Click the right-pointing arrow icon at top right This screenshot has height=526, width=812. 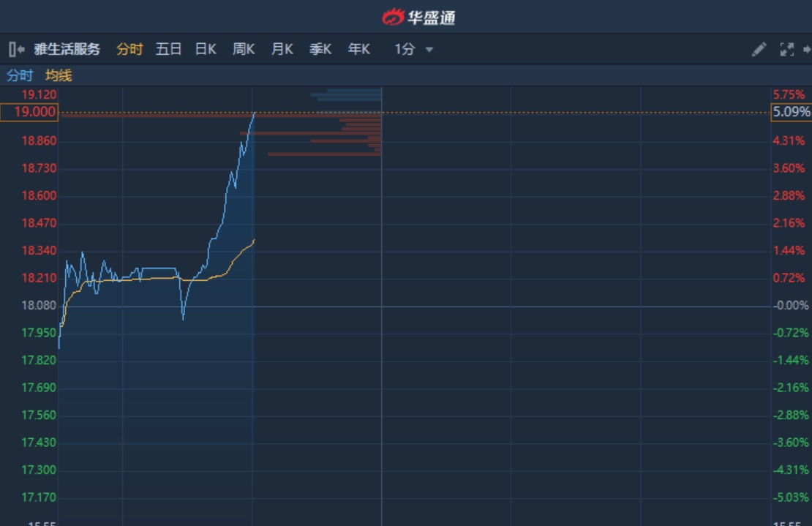click(x=807, y=50)
